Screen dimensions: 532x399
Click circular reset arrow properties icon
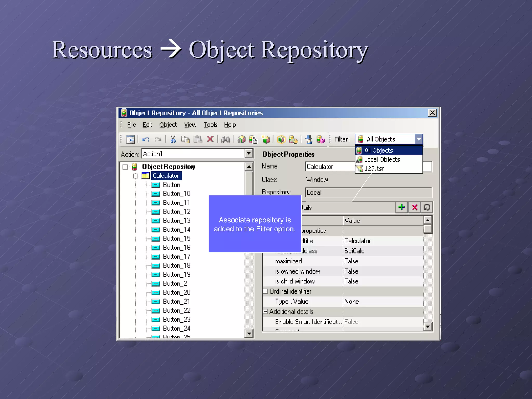(x=427, y=207)
